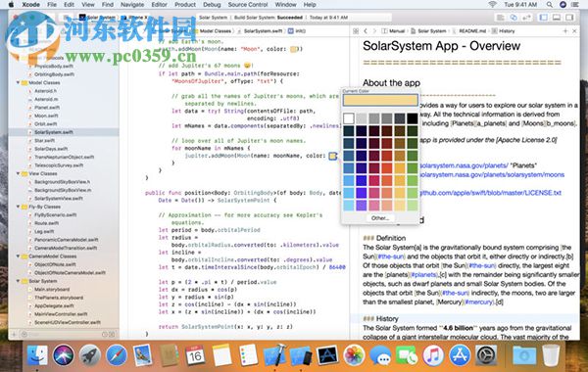Collapse the View Classes group
The image size is (588, 372).
click(18, 173)
